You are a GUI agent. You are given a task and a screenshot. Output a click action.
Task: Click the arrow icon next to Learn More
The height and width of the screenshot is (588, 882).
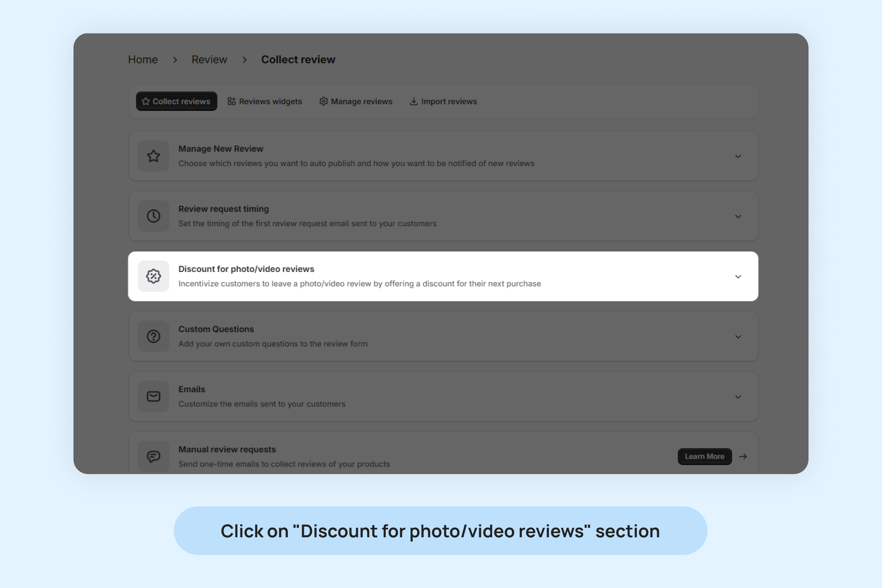tap(743, 456)
